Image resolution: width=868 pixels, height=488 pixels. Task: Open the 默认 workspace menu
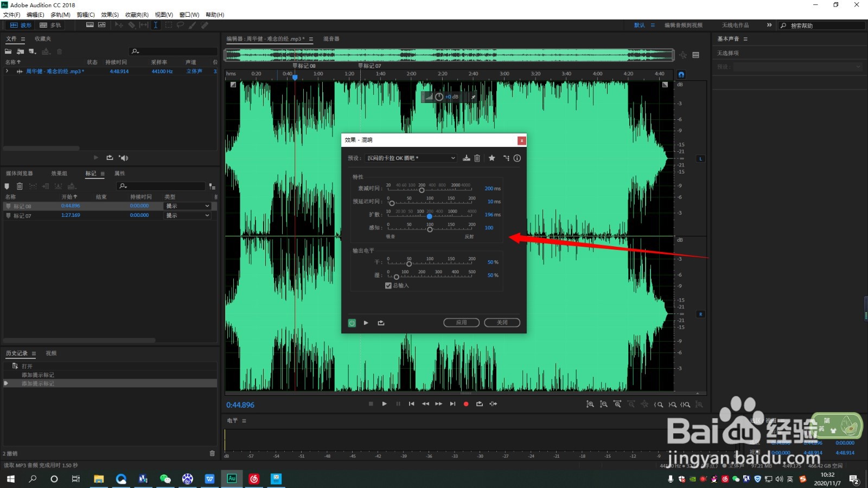pyautogui.click(x=653, y=25)
